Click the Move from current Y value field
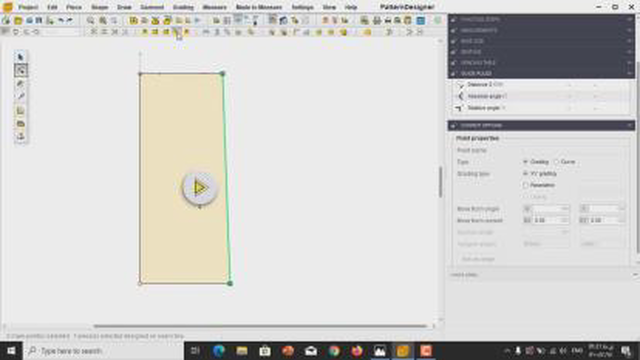This screenshot has height=360, width=640. coord(603,220)
